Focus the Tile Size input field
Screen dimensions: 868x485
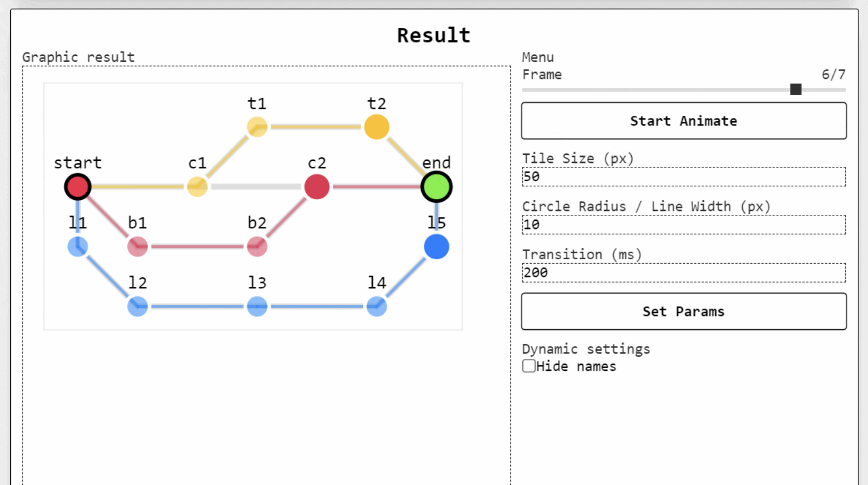[683, 176]
